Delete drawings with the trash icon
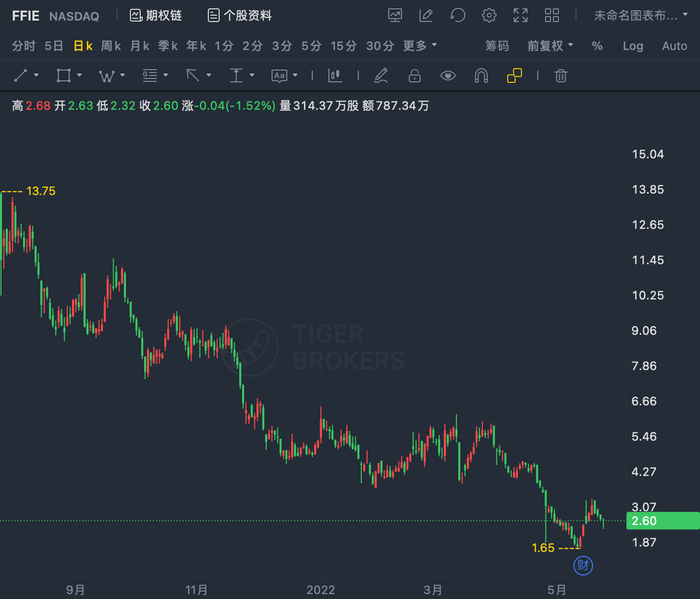Screen dimensions: 700x599 click(561, 75)
